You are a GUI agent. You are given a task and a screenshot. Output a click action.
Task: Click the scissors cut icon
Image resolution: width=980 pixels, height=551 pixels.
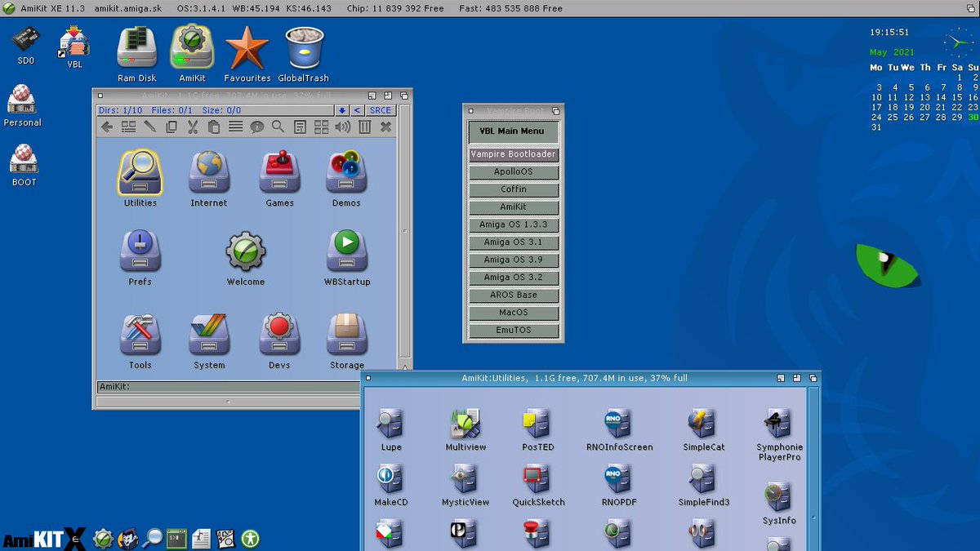point(193,127)
